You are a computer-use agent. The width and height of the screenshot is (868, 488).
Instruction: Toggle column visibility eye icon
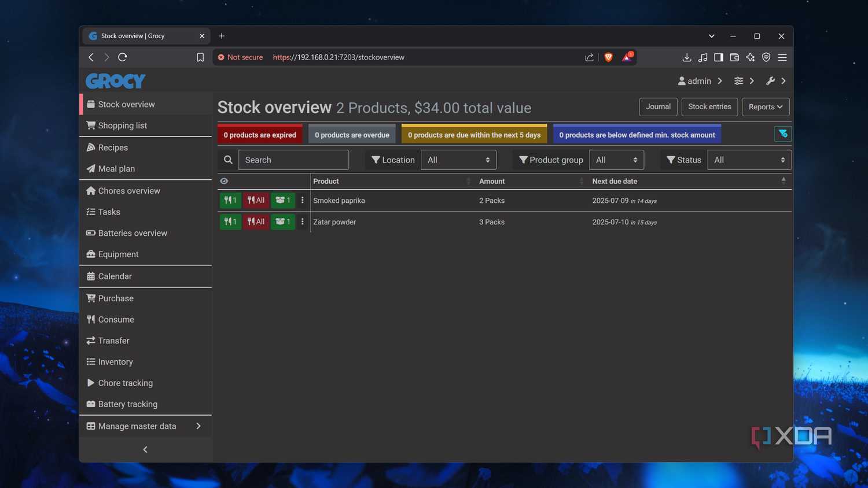click(x=224, y=181)
